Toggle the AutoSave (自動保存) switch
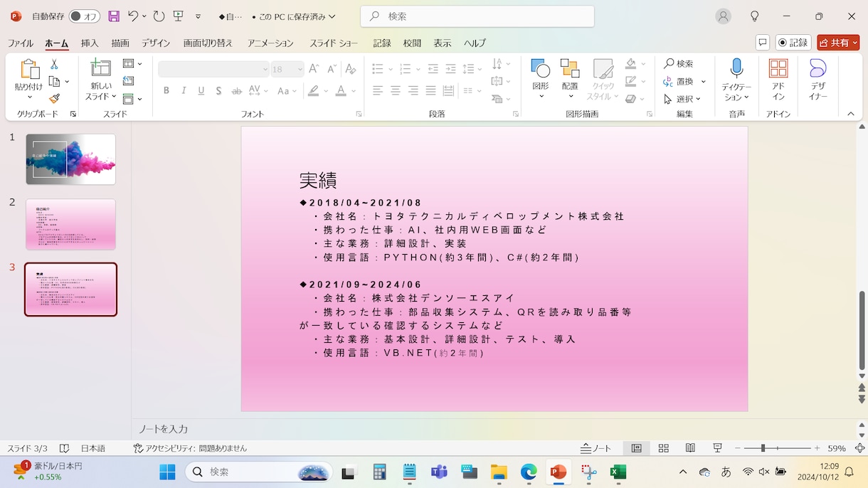 coord(84,16)
